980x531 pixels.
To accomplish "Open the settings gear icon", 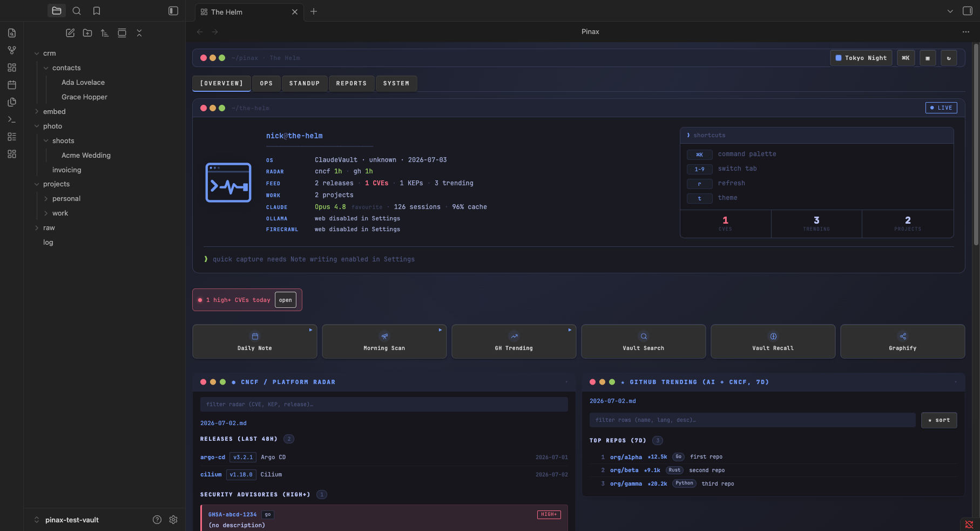I will pyautogui.click(x=173, y=520).
